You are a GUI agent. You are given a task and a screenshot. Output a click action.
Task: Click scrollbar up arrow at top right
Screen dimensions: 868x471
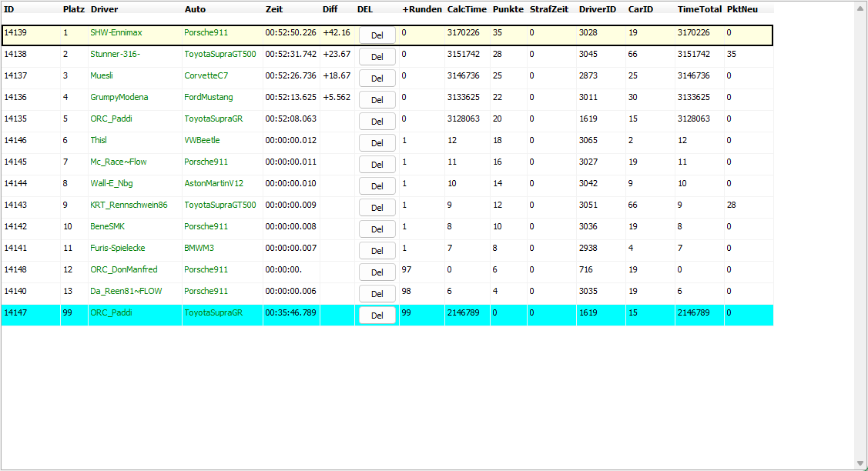coord(860,8)
